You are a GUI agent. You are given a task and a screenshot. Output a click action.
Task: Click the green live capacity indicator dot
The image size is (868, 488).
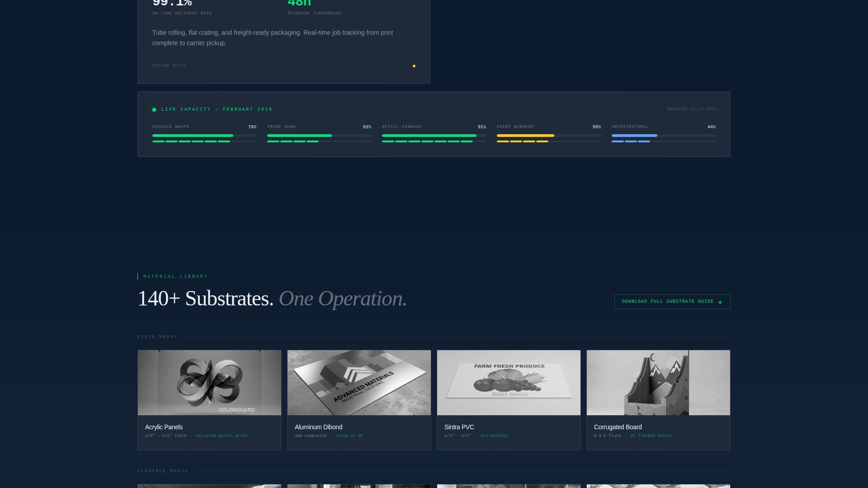click(154, 109)
